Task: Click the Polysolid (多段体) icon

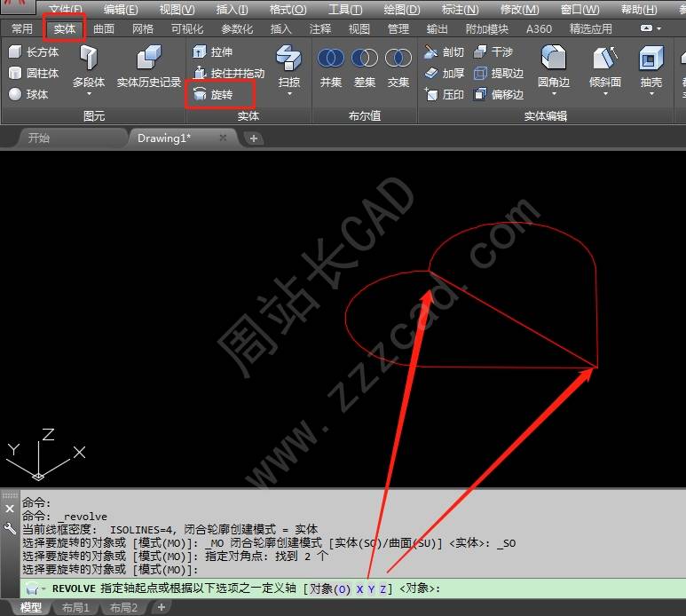Action: pyautogui.click(x=89, y=59)
